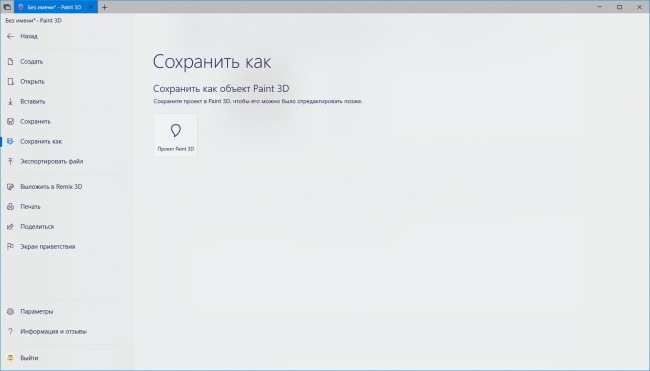Maximize the Paint 3D window
This screenshot has width=650, height=371.
click(x=619, y=7)
